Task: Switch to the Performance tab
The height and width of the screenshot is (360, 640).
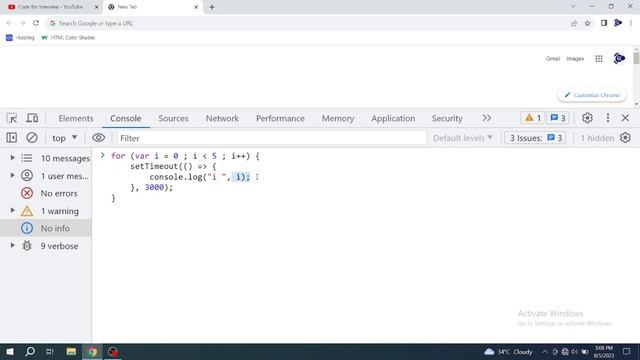Action: click(280, 118)
